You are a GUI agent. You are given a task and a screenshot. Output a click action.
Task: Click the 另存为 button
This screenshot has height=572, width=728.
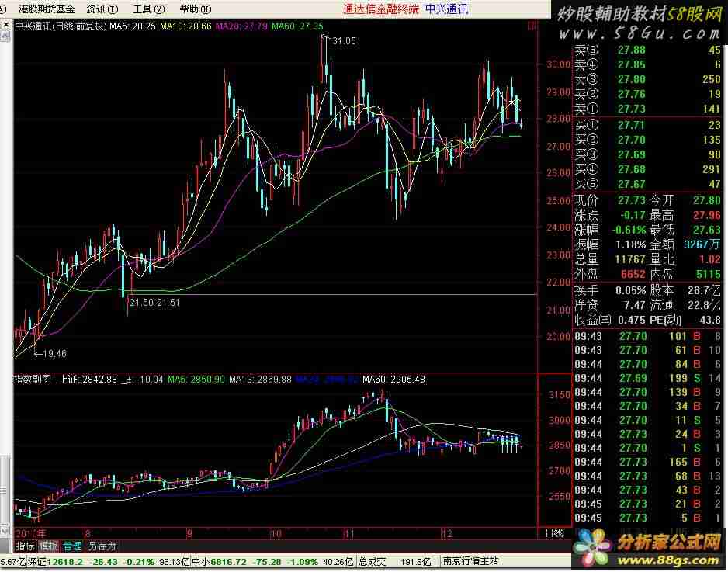pos(102,546)
